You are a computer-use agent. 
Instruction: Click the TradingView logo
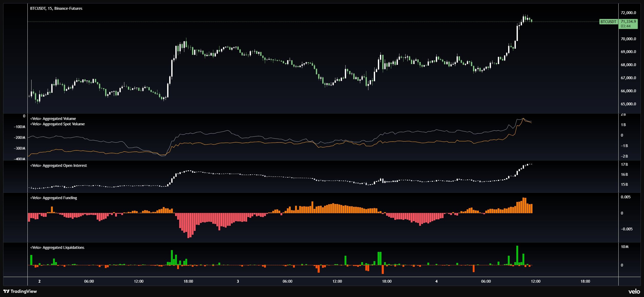pyautogui.click(x=20, y=291)
